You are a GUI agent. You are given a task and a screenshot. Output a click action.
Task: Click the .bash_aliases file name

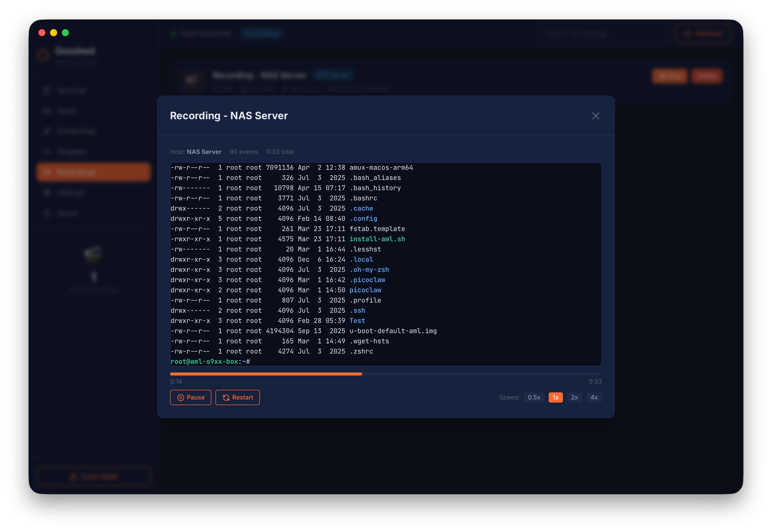pyautogui.click(x=375, y=178)
